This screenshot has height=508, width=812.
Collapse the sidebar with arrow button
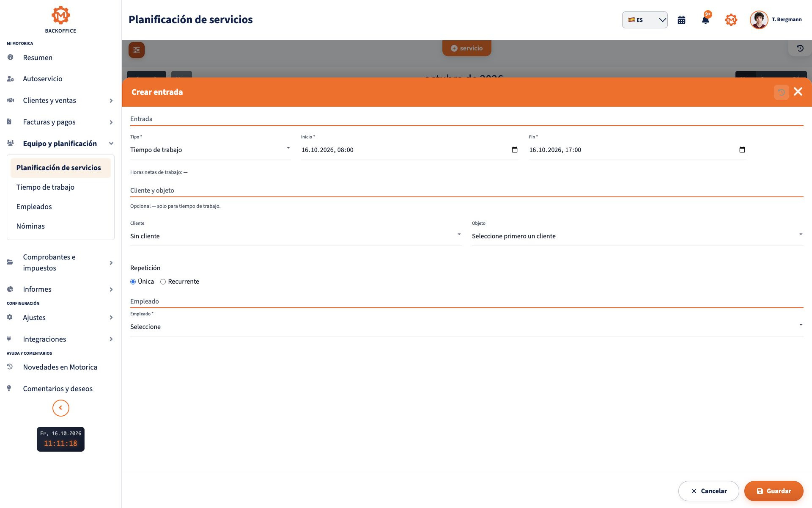pyautogui.click(x=61, y=408)
